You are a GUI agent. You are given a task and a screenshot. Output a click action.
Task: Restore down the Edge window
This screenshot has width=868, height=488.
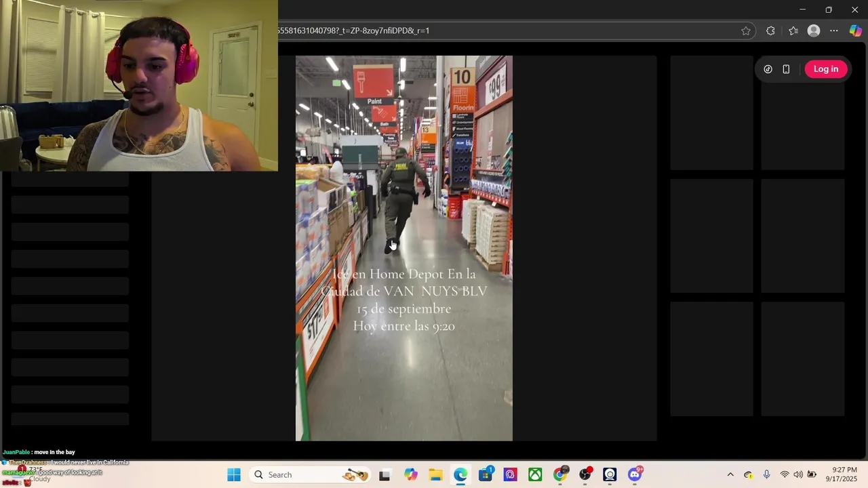829,9
